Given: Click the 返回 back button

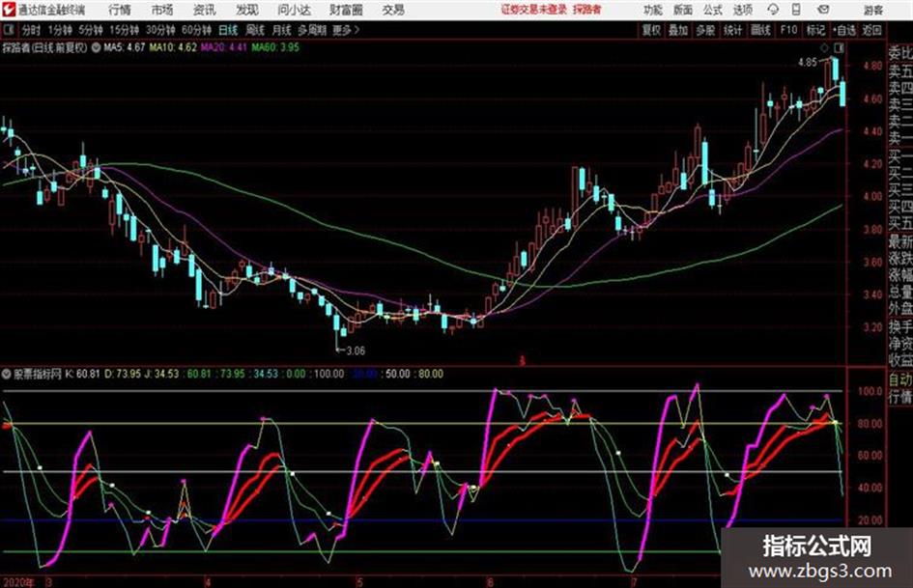Looking at the screenshot, I should tap(871, 30).
